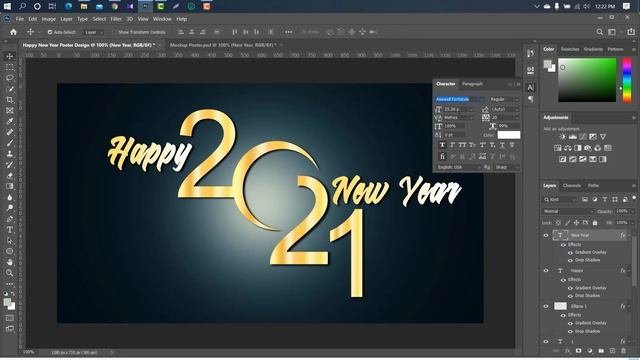Hide the Happy text layer
This screenshot has height=360, width=640.
pos(546,271)
